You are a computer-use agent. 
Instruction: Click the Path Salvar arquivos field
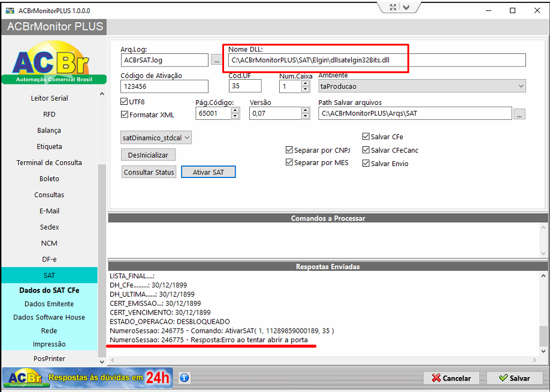pos(415,113)
